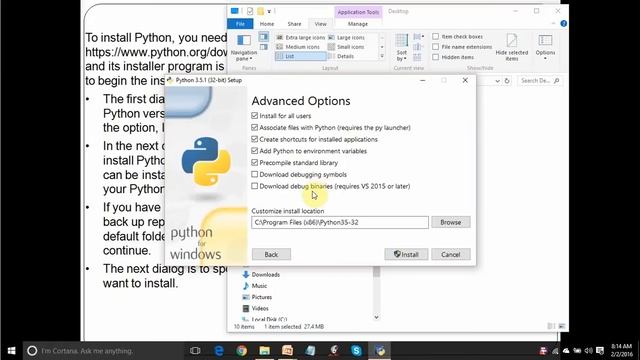This screenshot has width=640, height=360.
Task: Click Properties in quick access toolbar
Action: [250, 11]
